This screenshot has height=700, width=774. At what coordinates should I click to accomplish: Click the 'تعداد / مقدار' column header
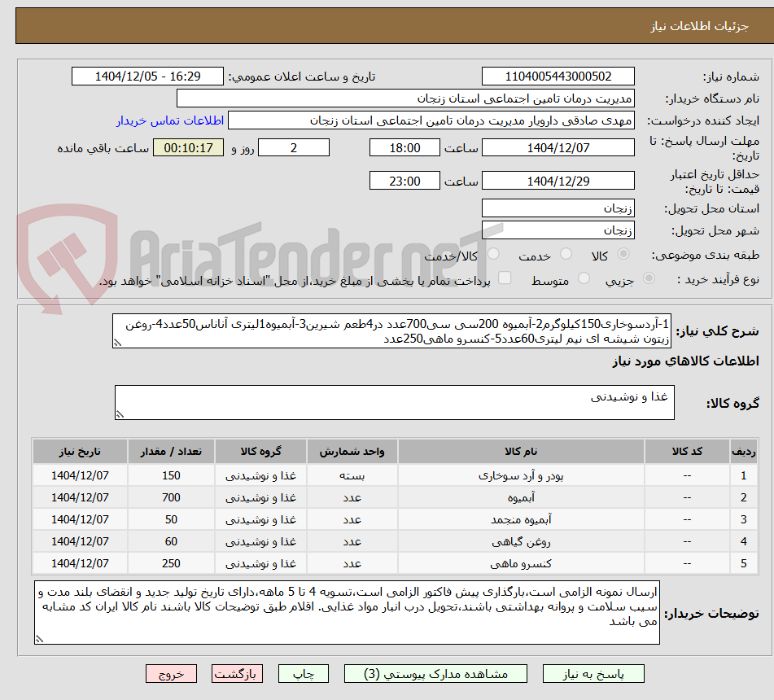pos(171,451)
